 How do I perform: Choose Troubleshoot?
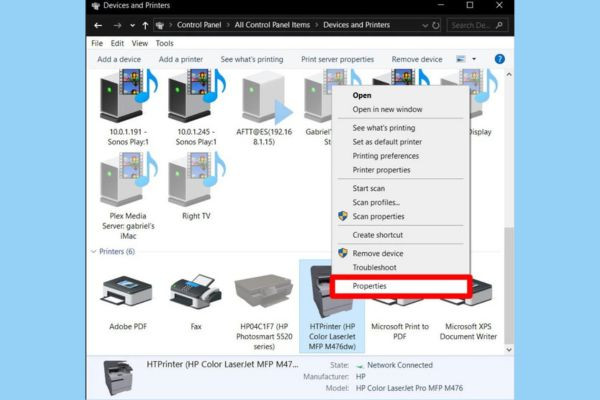400,268
